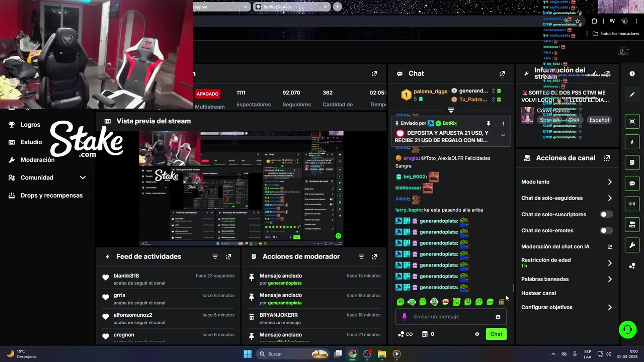The width and height of the screenshot is (644, 362).
Task: Expand Modo lento settings
Action: 610,182
